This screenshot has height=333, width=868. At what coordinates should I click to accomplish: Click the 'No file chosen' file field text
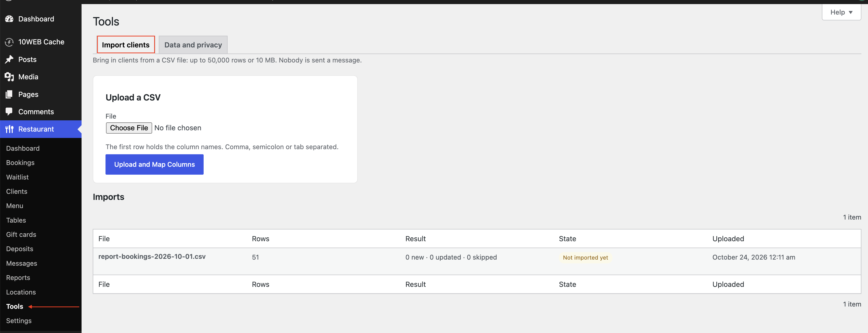(x=178, y=128)
